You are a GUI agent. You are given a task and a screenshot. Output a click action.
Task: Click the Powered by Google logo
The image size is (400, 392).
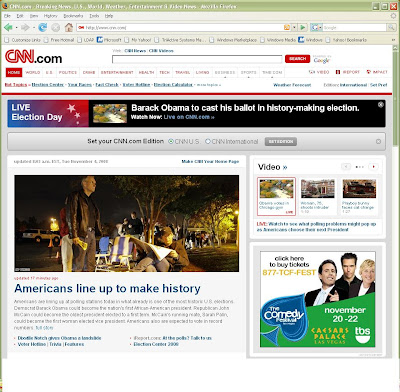click(322, 59)
